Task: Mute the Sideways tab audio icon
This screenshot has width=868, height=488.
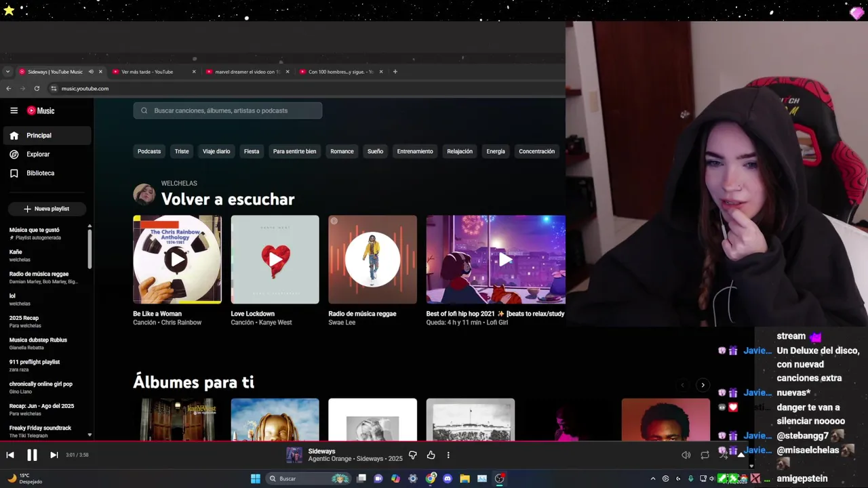Action: (x=91, y=72)
